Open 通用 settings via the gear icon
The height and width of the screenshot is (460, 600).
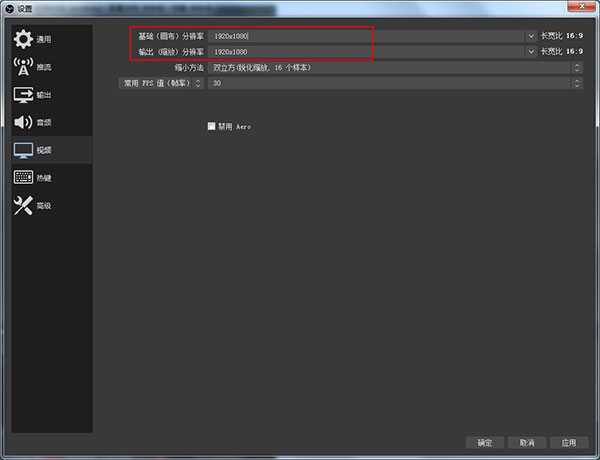click(23, 40)
